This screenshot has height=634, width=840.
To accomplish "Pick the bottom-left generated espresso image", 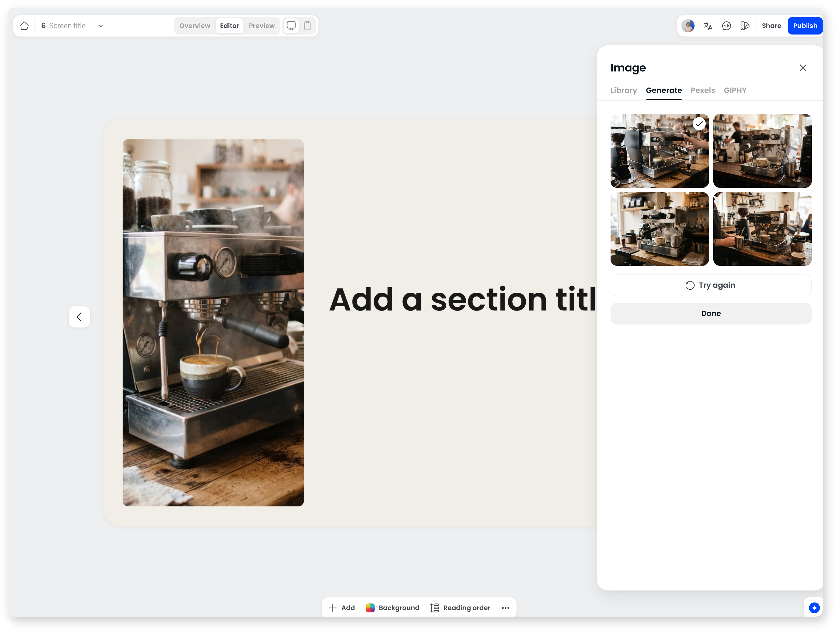I will click(660, 229).
